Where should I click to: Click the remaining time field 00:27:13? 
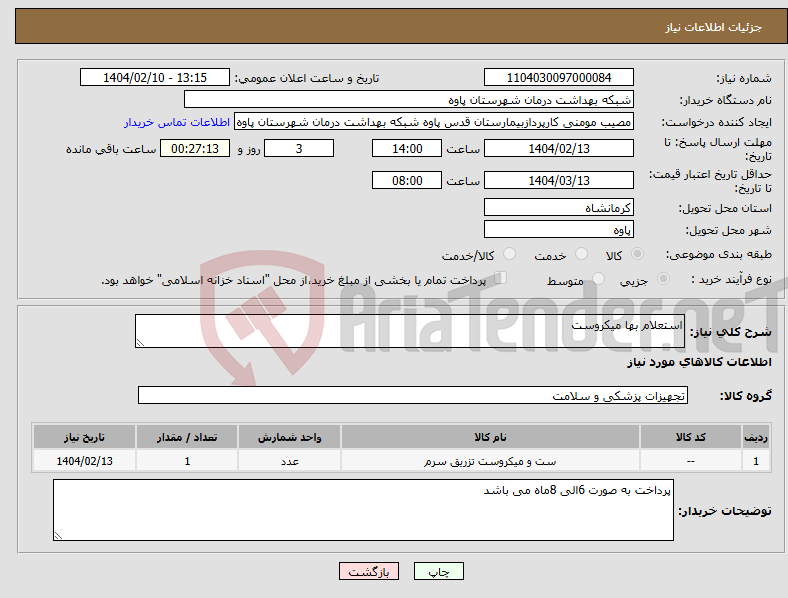(195, 149)
